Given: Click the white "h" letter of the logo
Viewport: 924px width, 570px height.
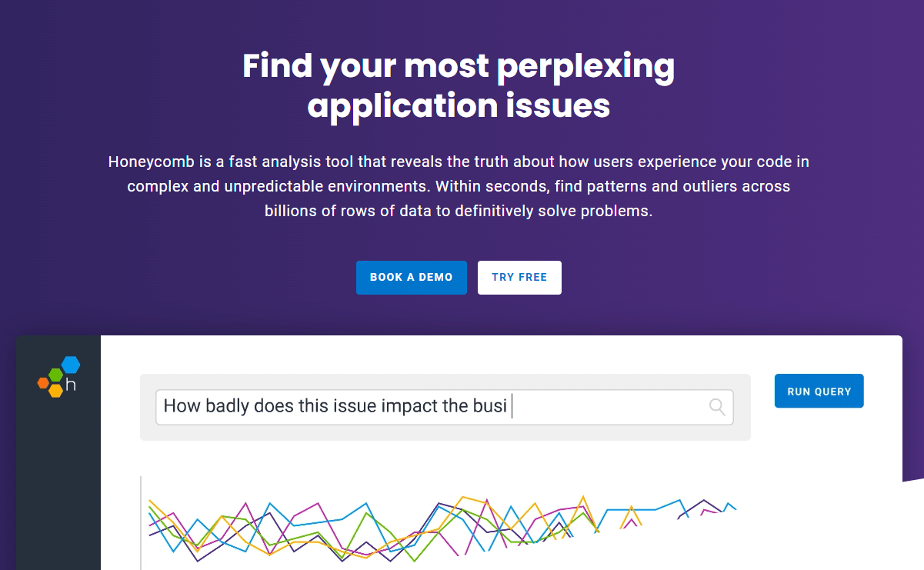Looking at the screenshot, I should pos(71,384).
